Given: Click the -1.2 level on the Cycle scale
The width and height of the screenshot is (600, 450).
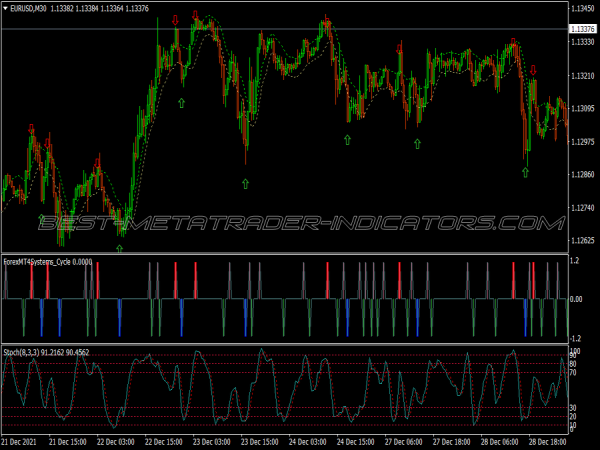Looking at the screenshot, I should click(x=575, y=339).
